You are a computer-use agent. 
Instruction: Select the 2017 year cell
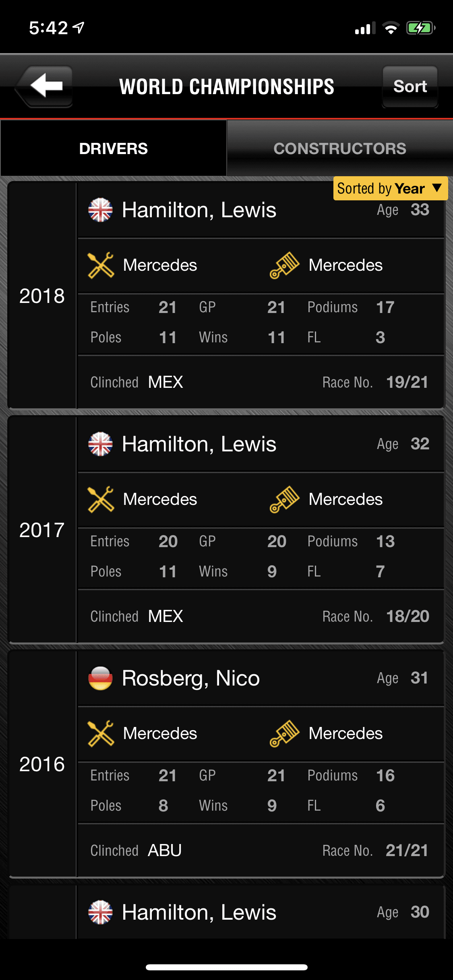42,530
